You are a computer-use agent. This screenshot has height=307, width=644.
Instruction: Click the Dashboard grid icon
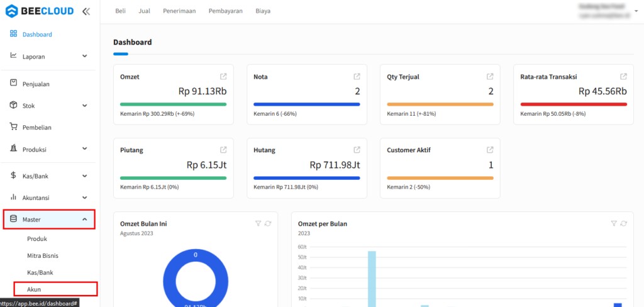pyautogui.click(x=14, y=34)
